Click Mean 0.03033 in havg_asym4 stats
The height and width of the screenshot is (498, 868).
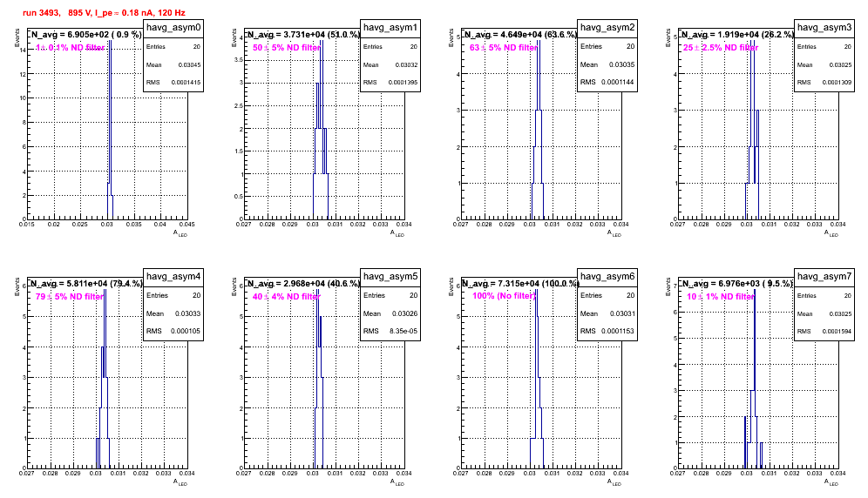(x=173, y=313)
